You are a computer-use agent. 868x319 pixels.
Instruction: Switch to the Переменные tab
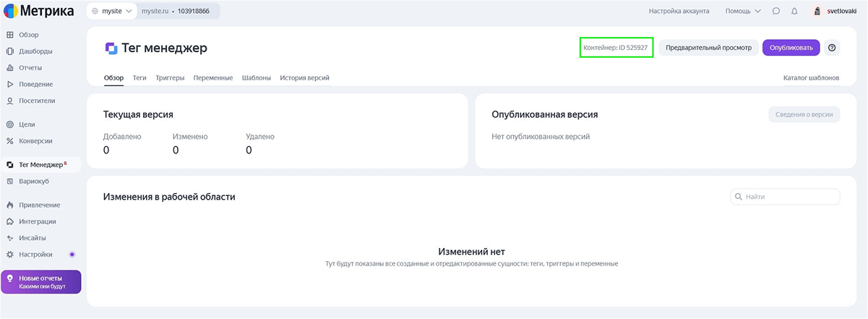point(213,77)
